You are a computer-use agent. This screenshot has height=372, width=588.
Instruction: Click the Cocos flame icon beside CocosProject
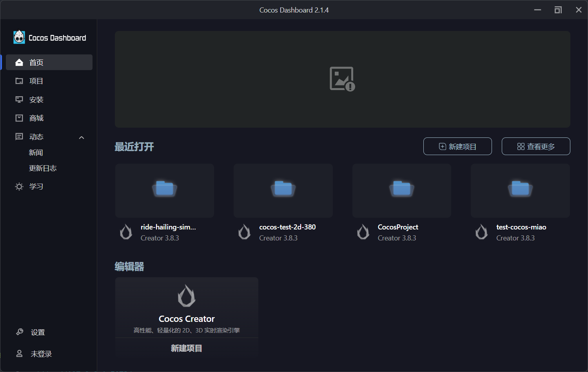tap(363, 232)
